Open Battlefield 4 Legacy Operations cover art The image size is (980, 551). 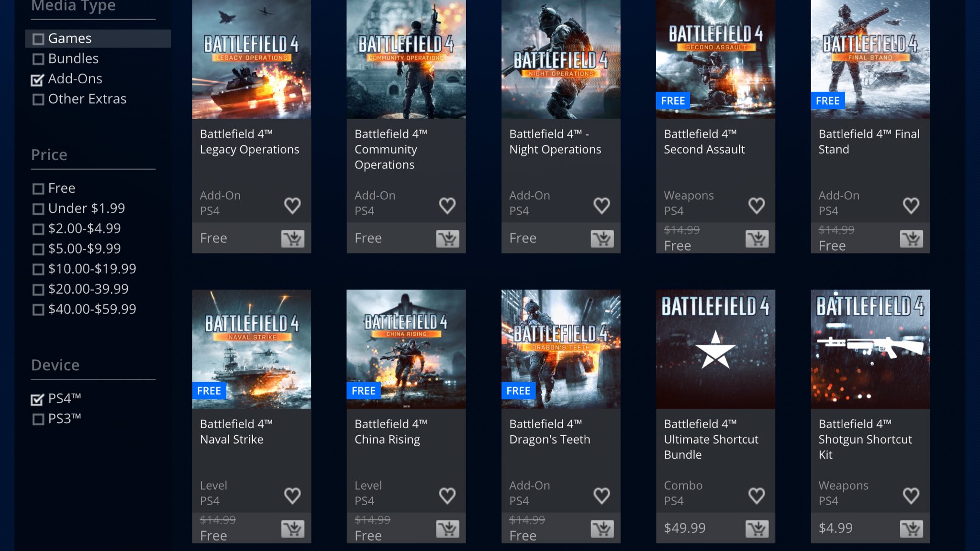(x=252, y=59)
